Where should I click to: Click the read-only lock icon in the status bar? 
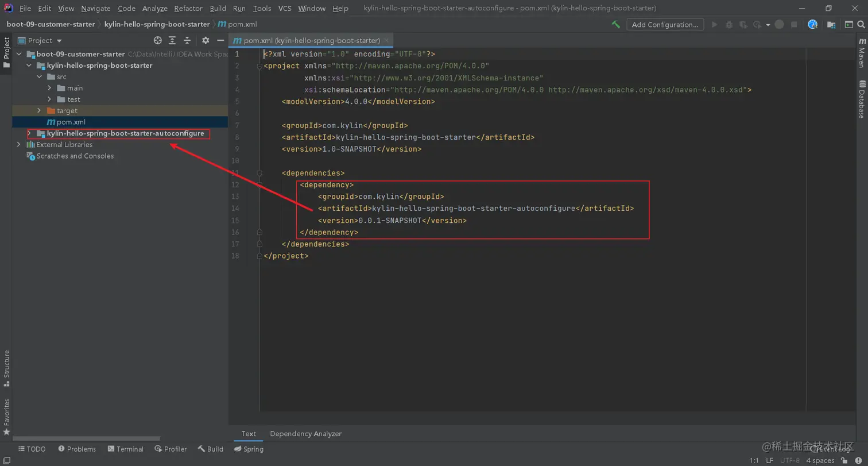coord(844,460)
